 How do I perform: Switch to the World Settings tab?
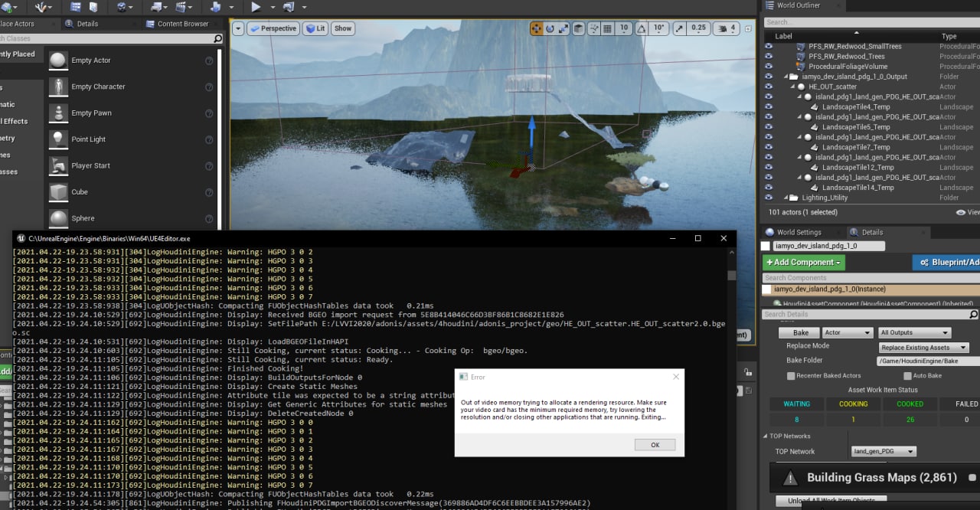coord(799,232)
